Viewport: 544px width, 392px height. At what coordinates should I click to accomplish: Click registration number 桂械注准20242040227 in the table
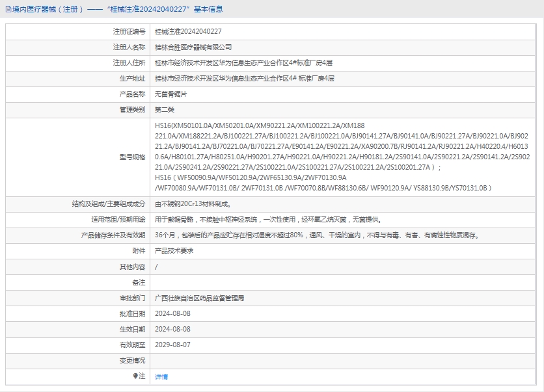point(188,31)
